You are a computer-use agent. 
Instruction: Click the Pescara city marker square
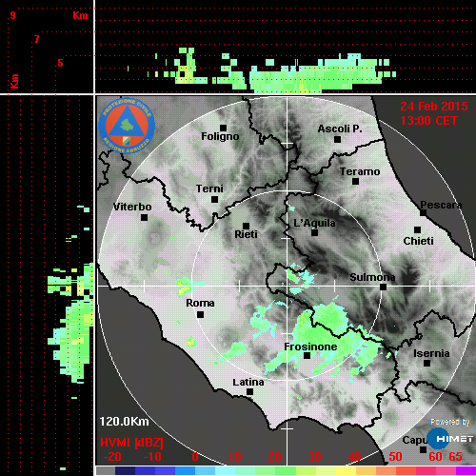coord(423,212)
